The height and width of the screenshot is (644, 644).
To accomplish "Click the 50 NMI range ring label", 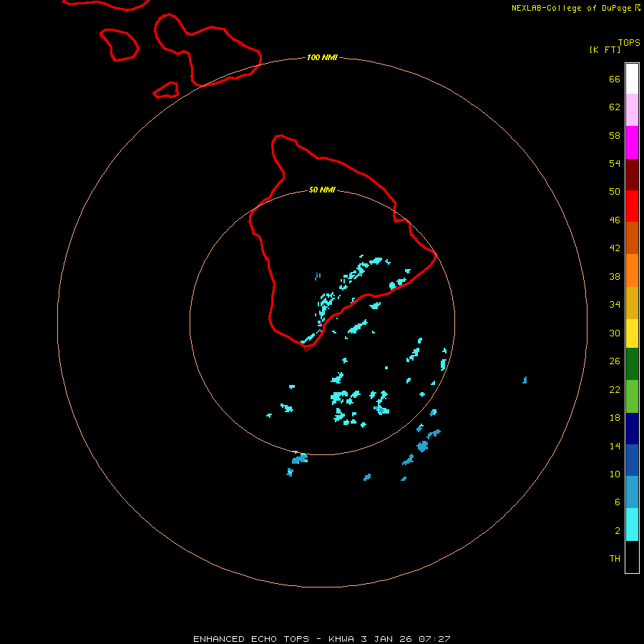I will tap(322, 190).
